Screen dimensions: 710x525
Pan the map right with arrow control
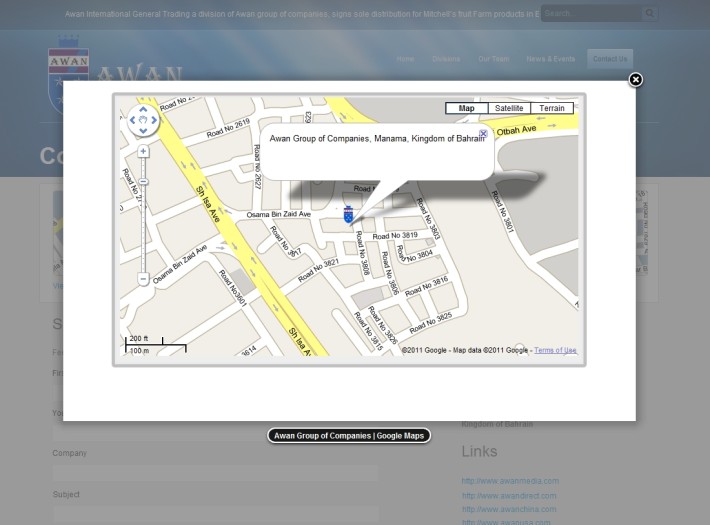pos(157,121)
